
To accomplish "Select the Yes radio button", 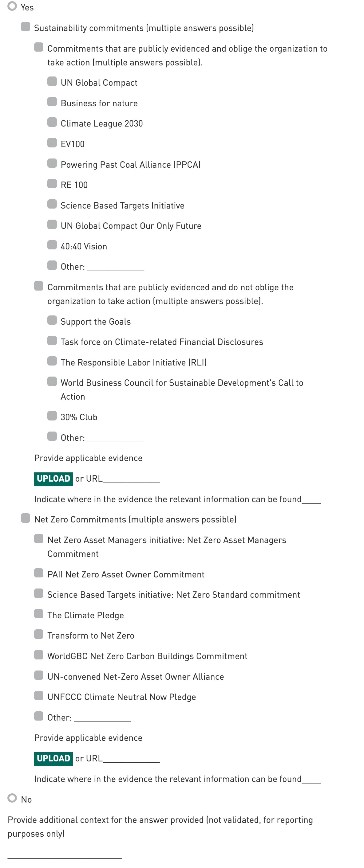I will (12, 6).
